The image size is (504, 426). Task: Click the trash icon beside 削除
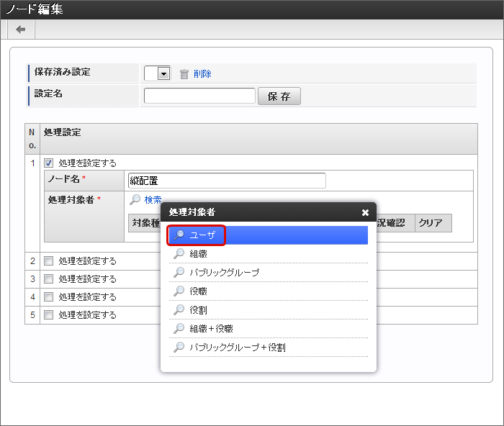point(184,73)
